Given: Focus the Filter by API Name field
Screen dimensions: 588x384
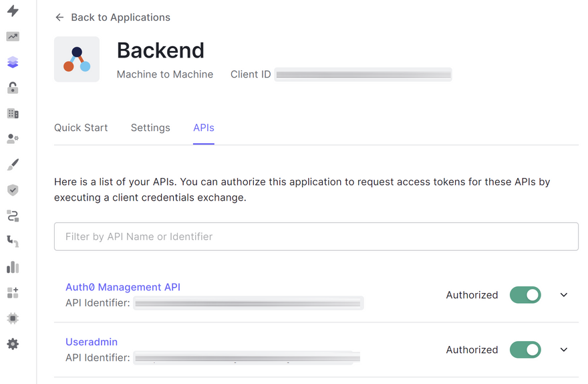Looking at the screenshot, I should [x=316, y=237].
